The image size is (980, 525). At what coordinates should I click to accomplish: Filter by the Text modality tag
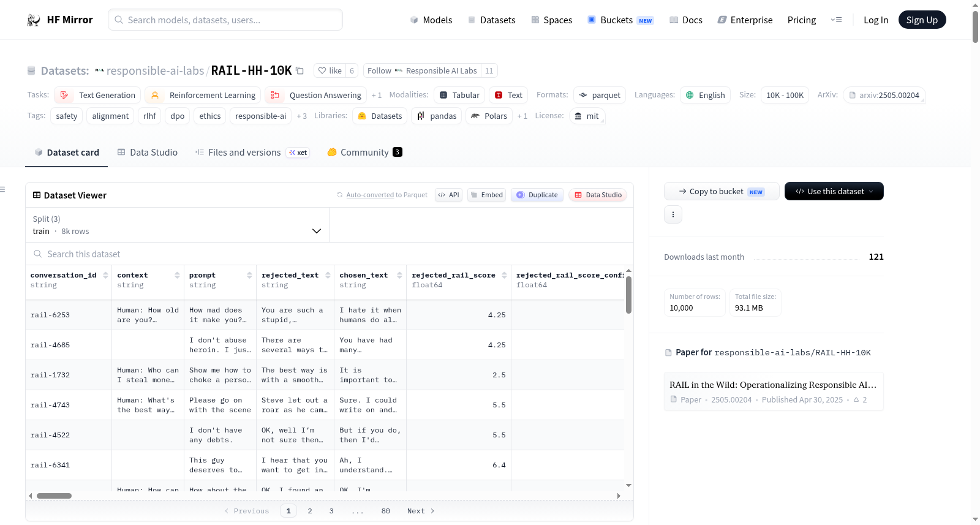point(508,95)
